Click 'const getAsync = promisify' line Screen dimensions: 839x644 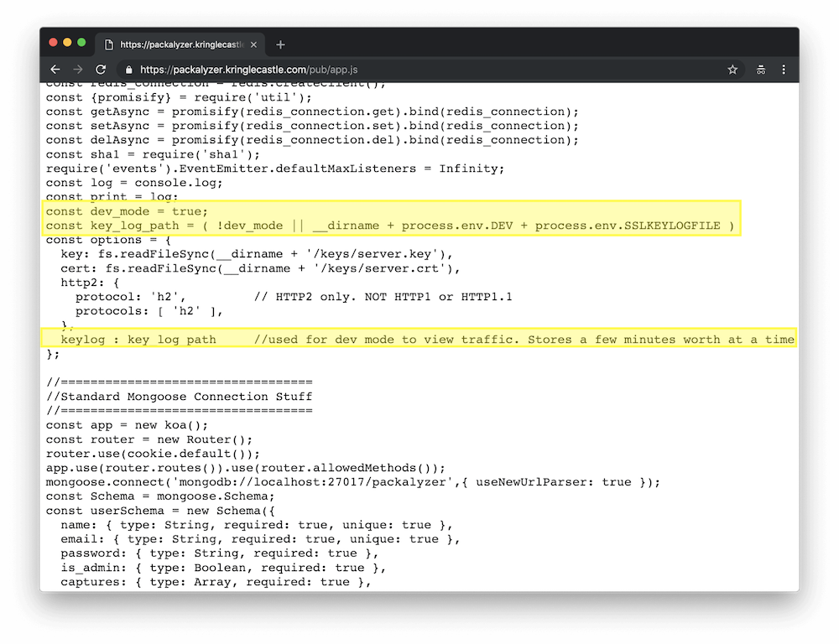pos(312,112)
